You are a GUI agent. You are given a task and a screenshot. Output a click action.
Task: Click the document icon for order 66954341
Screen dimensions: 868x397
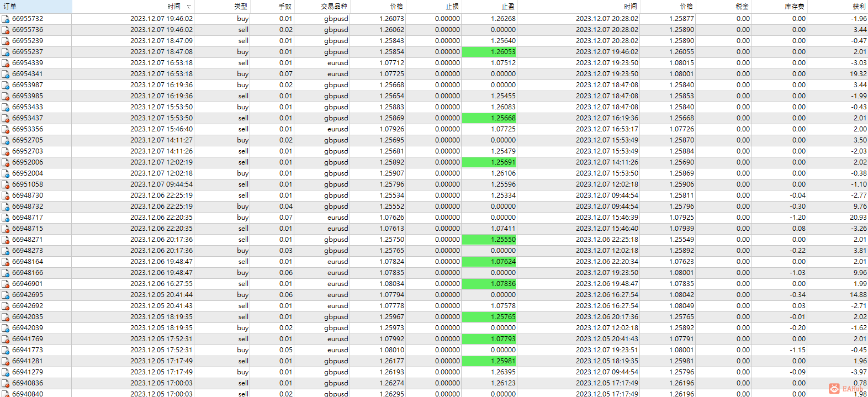pyautogui.click(x=6, y=74)
